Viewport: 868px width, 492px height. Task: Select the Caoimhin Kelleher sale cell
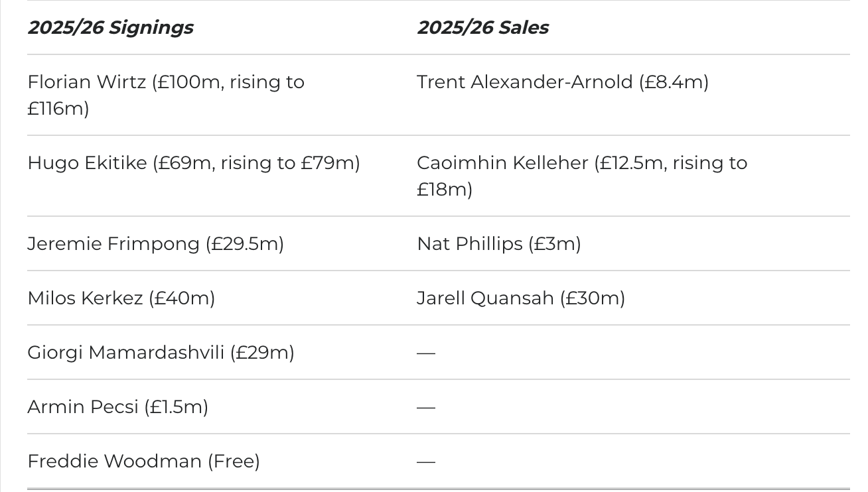point(582,176)
